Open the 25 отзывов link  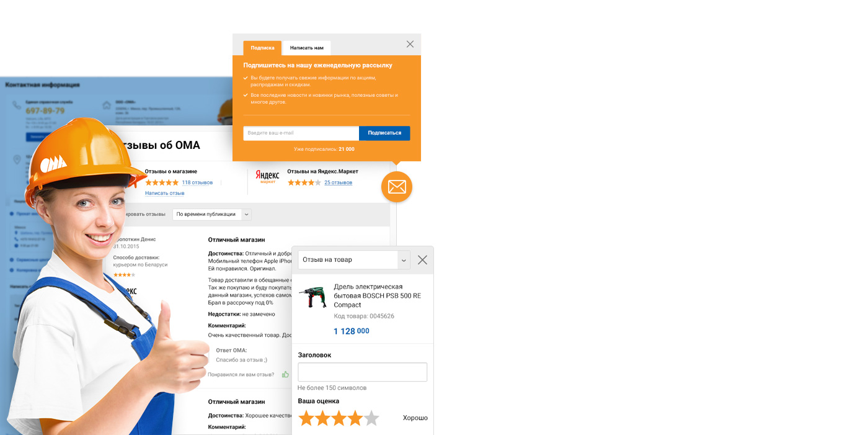[338, 182]
